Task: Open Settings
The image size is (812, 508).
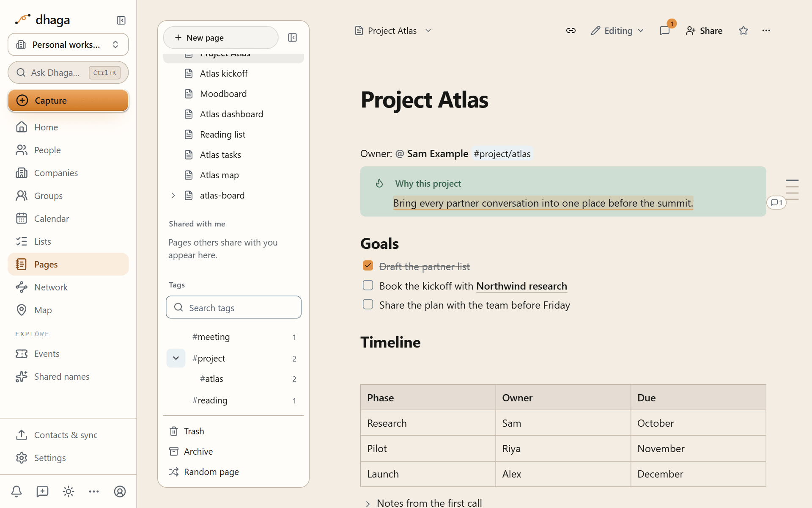Action: (68, 458)
